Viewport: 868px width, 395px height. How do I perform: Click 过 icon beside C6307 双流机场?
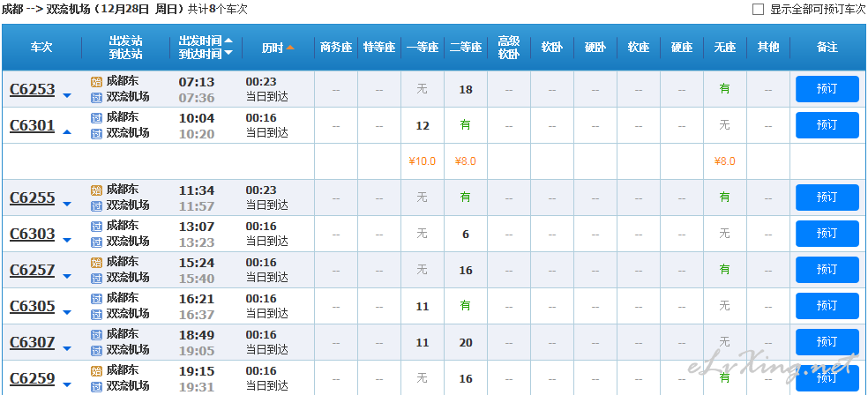pyautogui.click(x=96, y=351)
